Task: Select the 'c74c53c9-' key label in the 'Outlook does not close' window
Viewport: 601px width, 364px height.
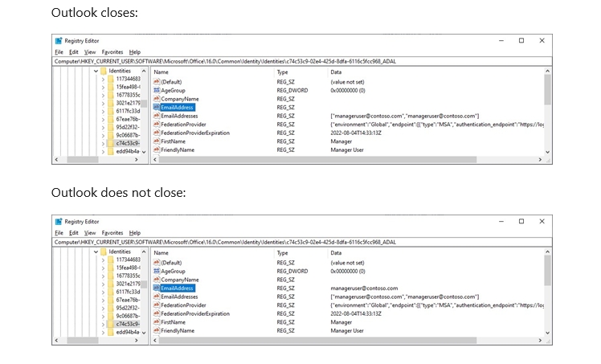Action: tap(128, 324)
